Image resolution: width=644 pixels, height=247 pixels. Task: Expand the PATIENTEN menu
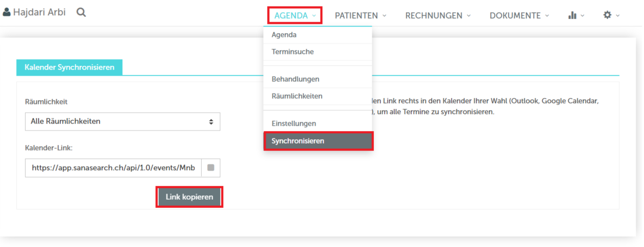360,16
